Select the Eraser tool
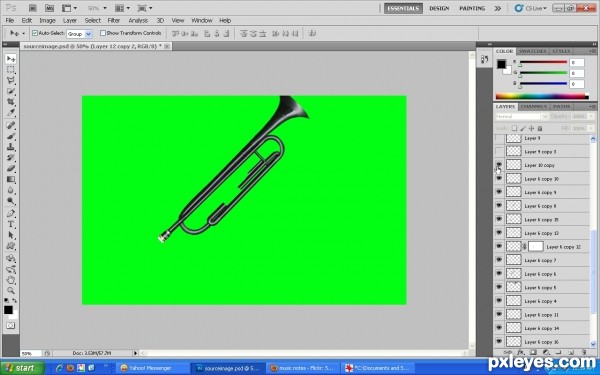Viewport: 600px width, 375px height. click(11, 168)
